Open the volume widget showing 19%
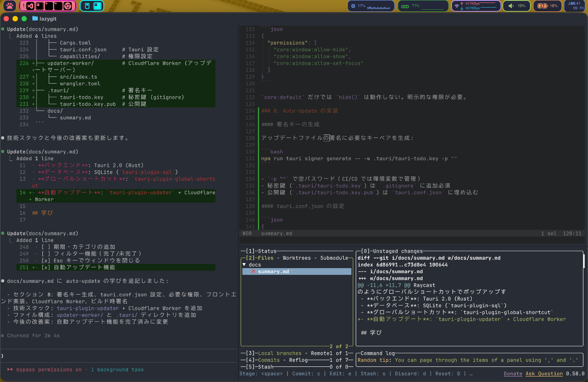This screenshot has width=588, height=382. point(517,6)
